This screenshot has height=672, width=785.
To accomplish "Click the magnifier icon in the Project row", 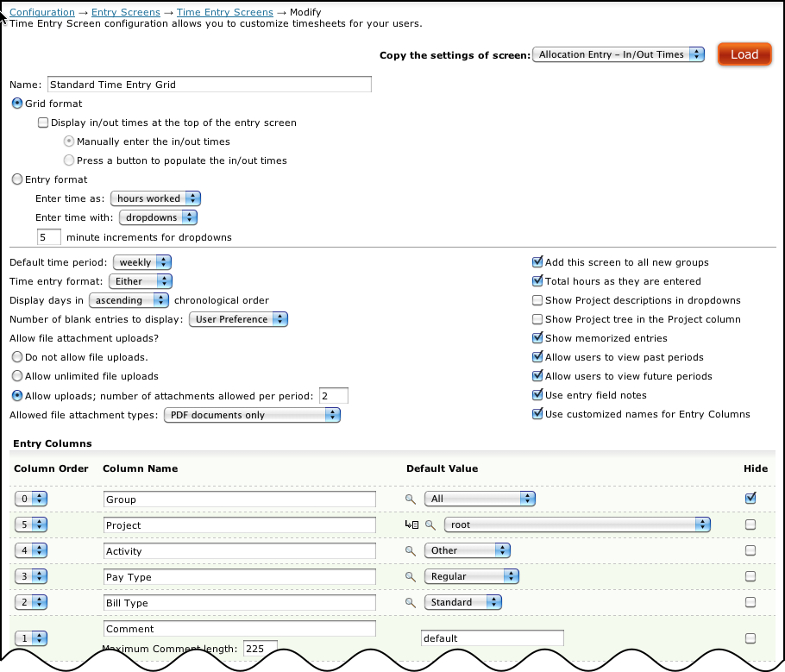I will pyautogui.click(x=430, y=524).
